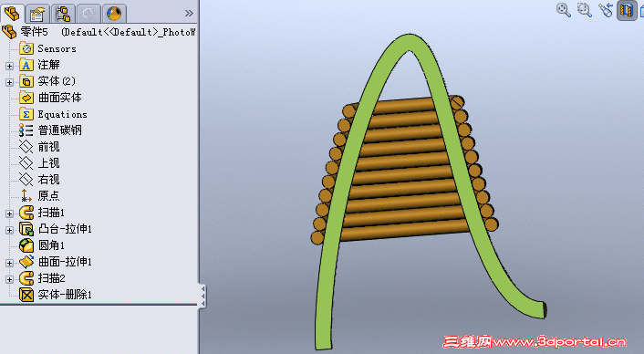Switch to FeatureManager design tree tab
The height and width of the screenshot is (354, 644).
pos(12,13)
